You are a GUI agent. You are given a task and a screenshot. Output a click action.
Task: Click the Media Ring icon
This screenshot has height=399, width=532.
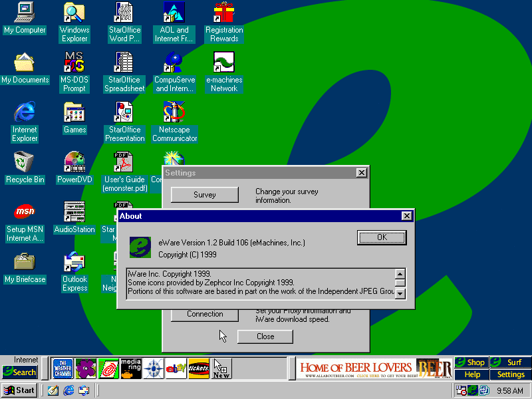click(x=131, y=368)
